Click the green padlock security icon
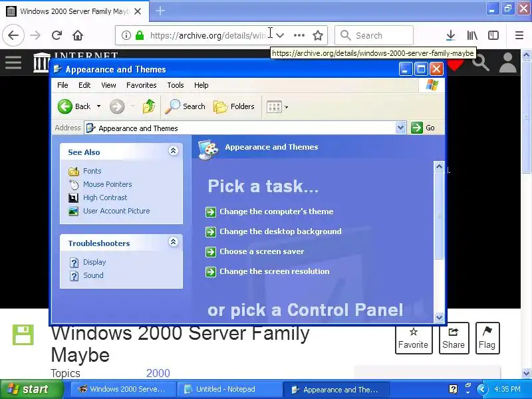This screenshot has height=399, width=532. click(x=140, y=35)
